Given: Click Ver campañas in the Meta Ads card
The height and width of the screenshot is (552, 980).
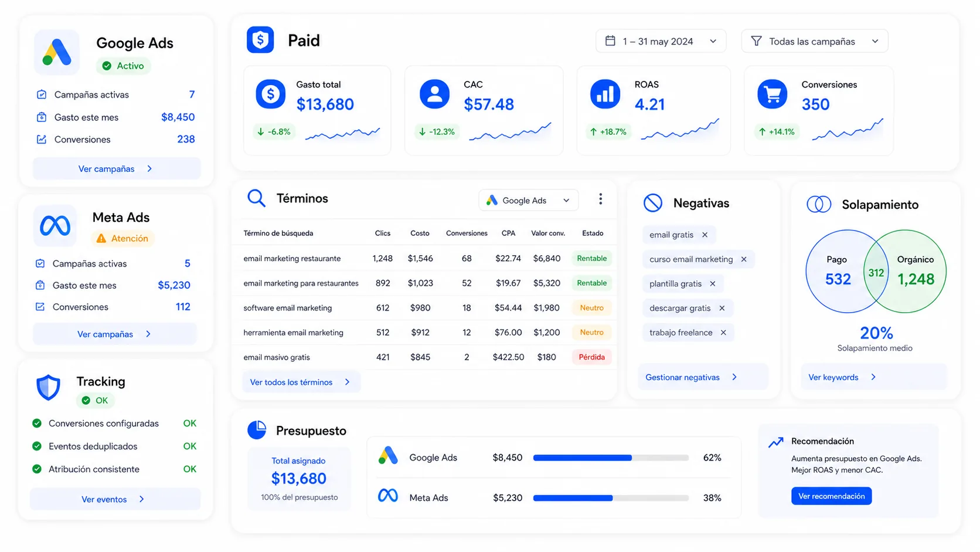Looking at the screenshot, I should tap(115, 334).
